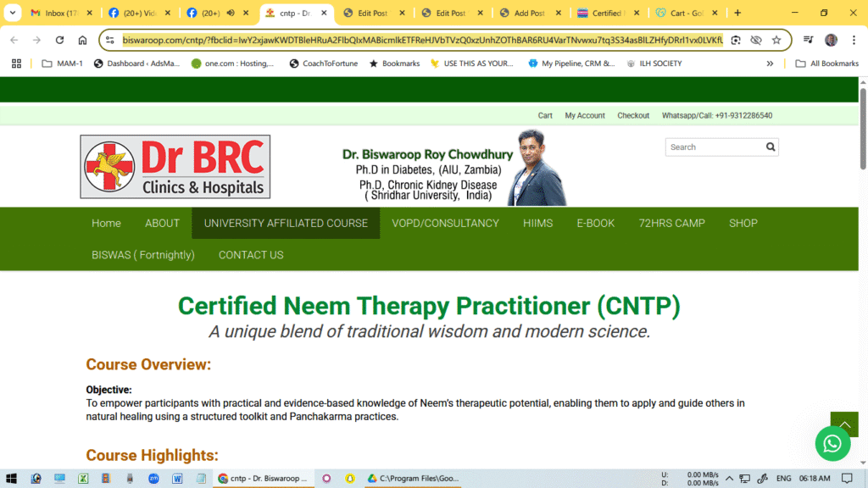Show hidden system tray icons
Viewport: 868px width, 488px height.
coord(729,479)
